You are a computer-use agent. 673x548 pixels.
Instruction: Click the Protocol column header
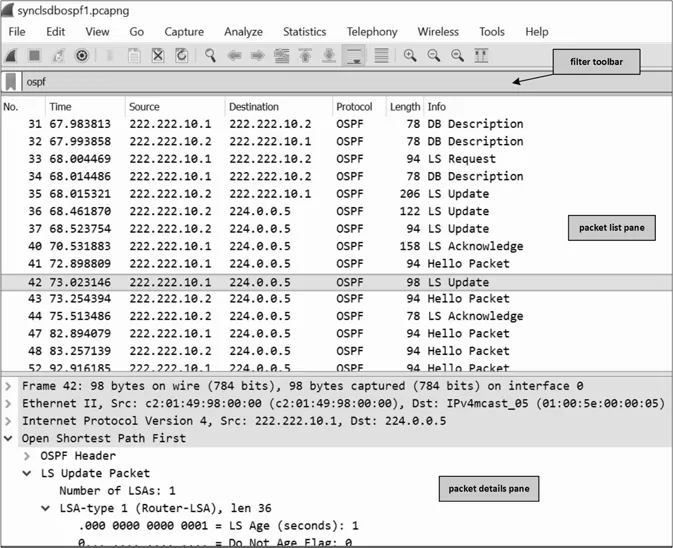point(354,107)
